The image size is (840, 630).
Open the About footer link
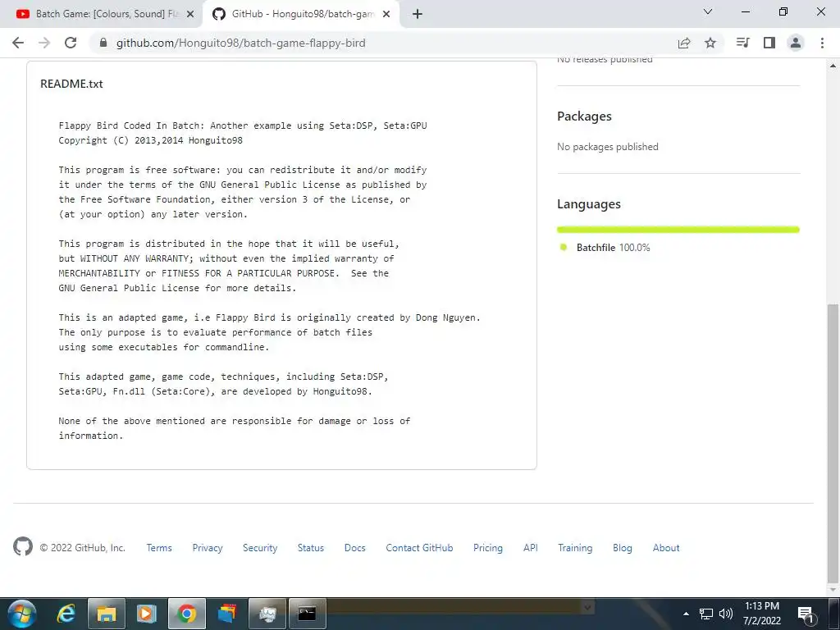[x=666, y=548]
